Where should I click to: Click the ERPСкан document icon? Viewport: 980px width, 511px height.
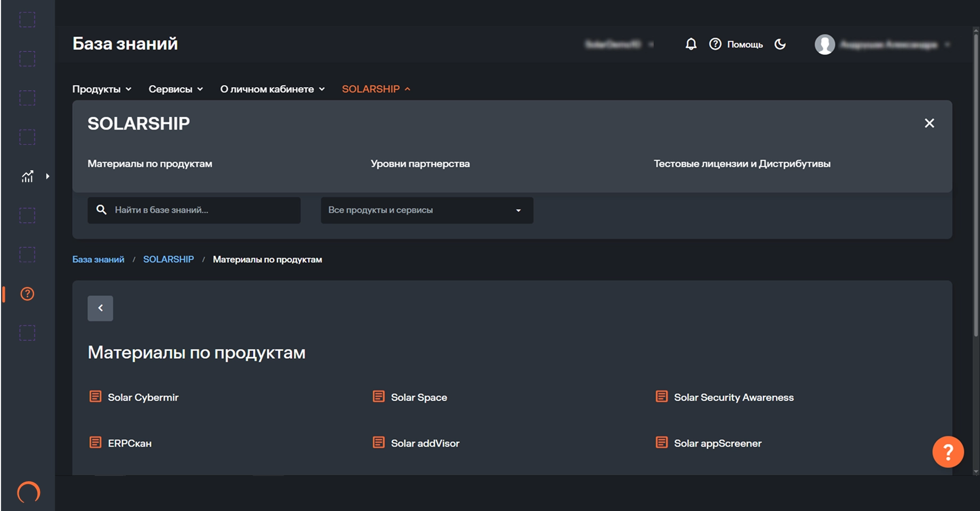point(95,442)
